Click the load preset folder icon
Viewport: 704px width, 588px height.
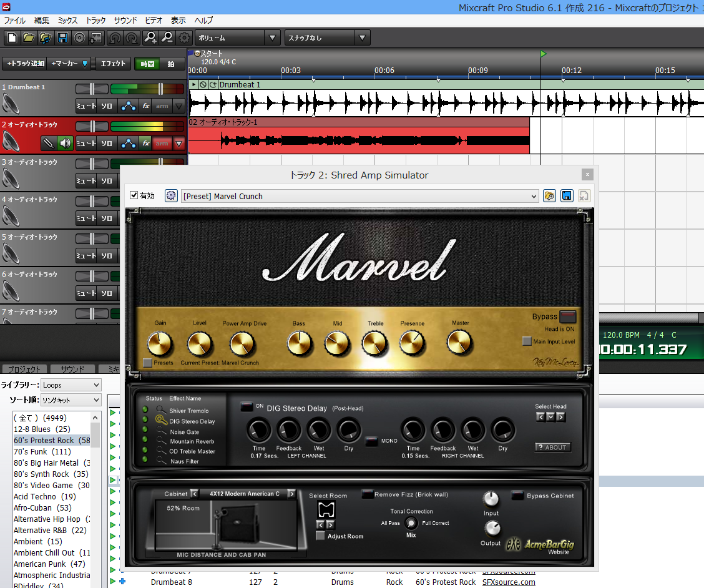[549, 196]
